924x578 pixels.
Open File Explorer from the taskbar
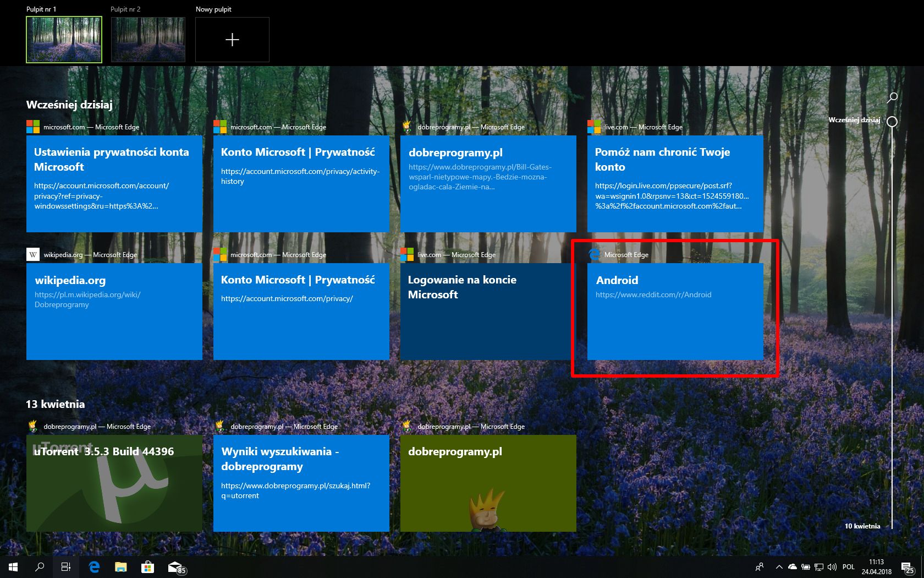pyautogui.click(x=120, y=567)
